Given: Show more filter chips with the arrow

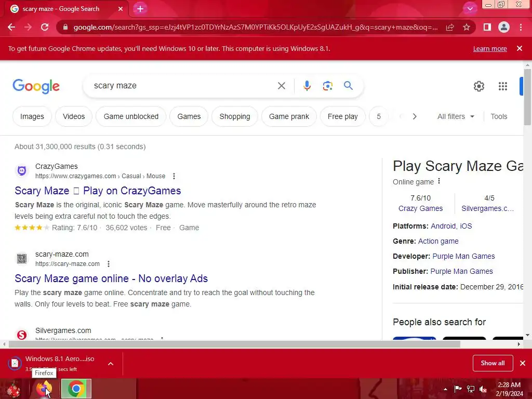Looking at the screenshot, I should pyautogui.click(x=414, y=116).
